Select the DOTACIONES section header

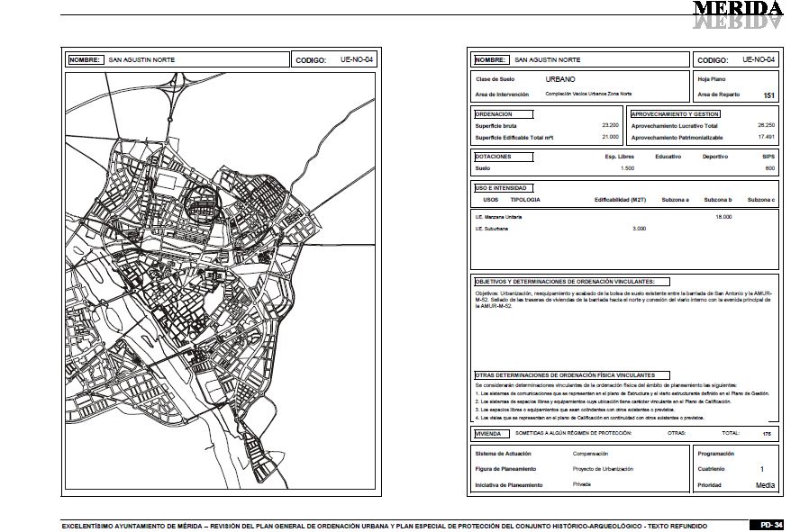point(504,157)
